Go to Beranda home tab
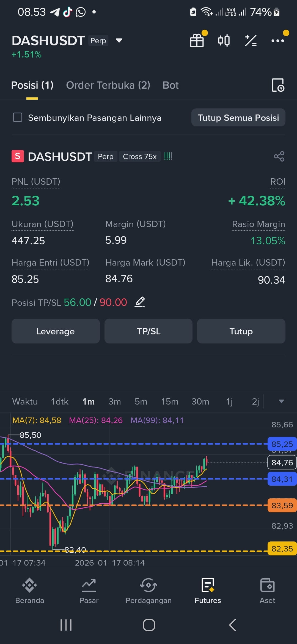Screen dimensions: 297x644 point(30,591)
